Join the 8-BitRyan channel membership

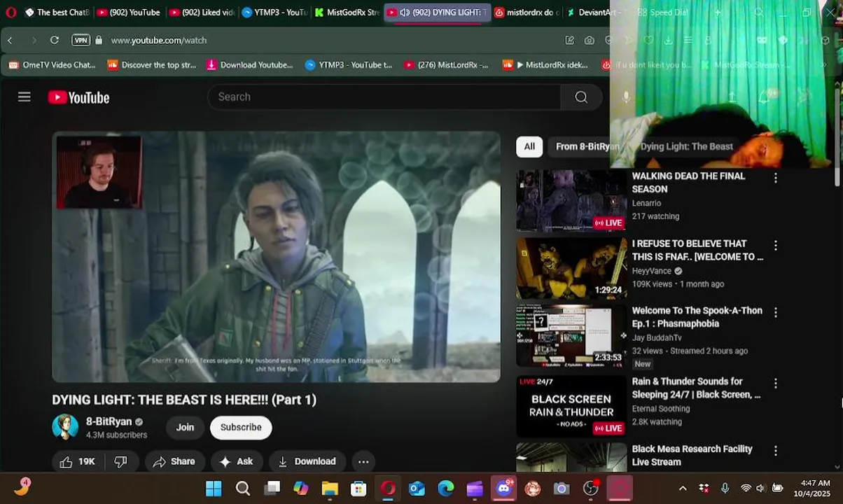(185, 427)
